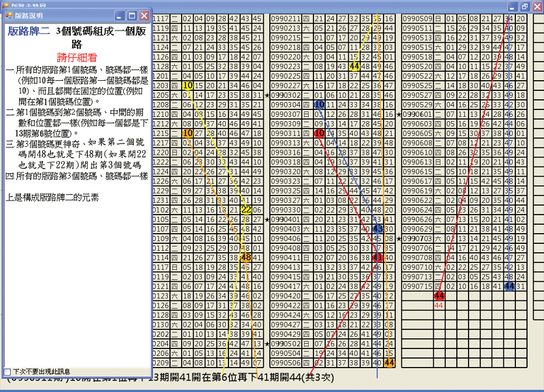Select draw period 0990401
The image size is (544, 392).
(x=286, y=219)
